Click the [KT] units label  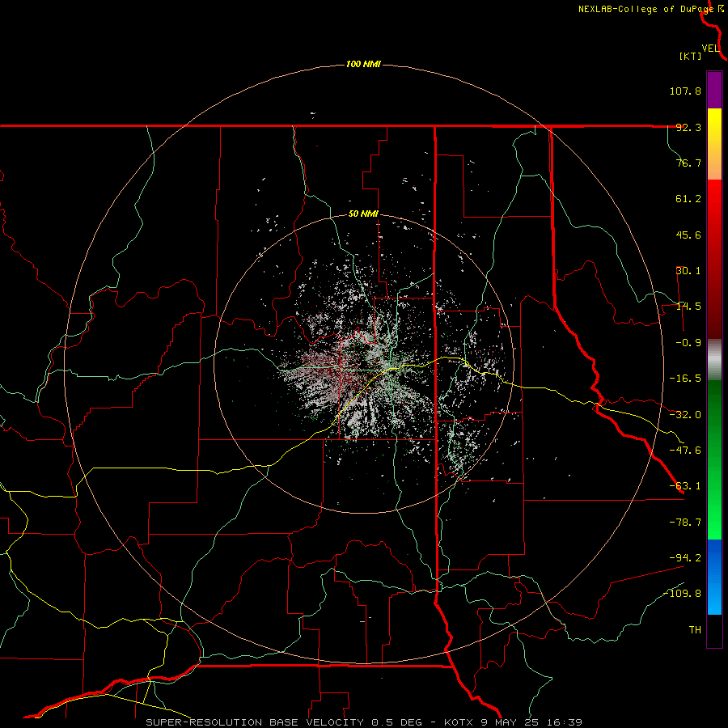(x=691, y=56)
